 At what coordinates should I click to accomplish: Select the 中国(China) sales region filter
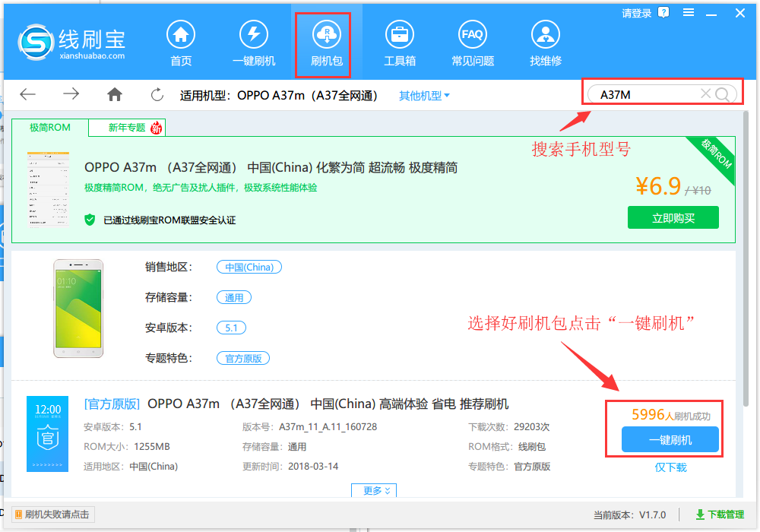[x=249, y=267]
